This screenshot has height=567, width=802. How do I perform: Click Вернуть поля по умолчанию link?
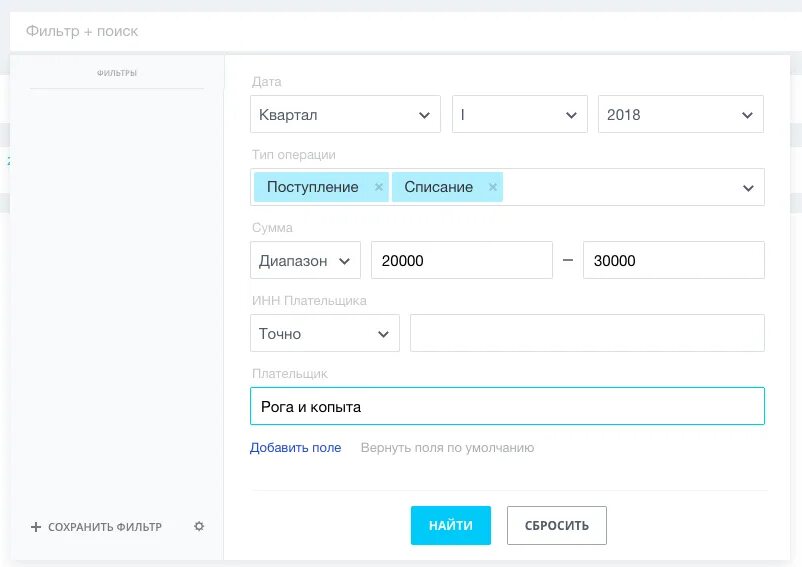(x=448, y=448)
